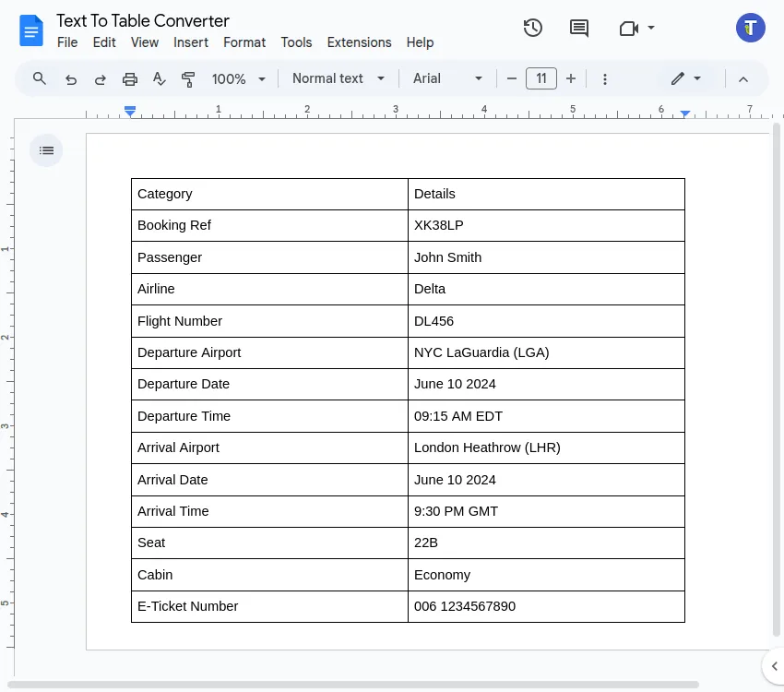
Task: Open the Extensions menu
Action: point(359,42)
